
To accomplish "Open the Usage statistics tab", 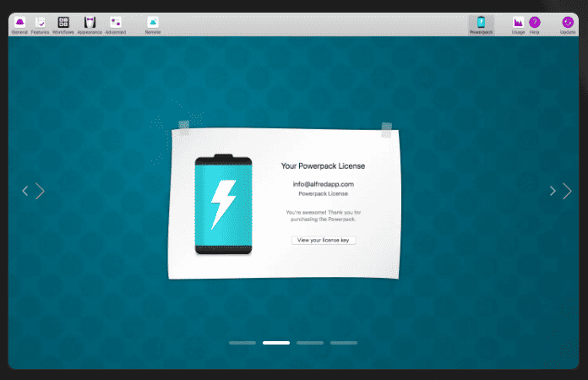I will pyautogui.click(x=518, y=25).
